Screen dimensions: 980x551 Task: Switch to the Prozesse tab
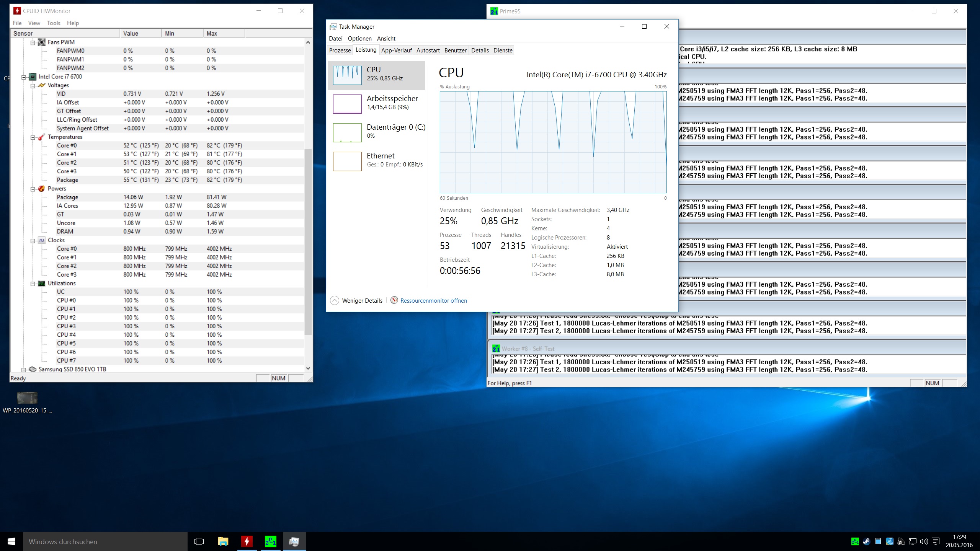(x=340, y=50)
